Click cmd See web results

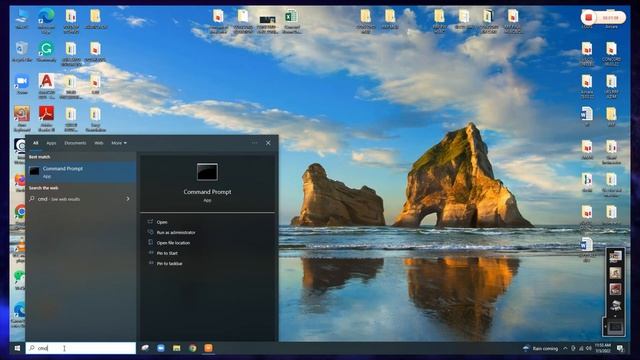tap(81, 199)
